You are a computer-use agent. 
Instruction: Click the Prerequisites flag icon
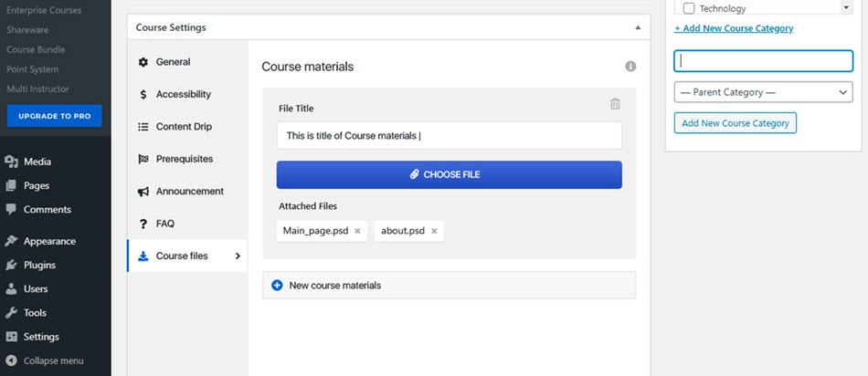click(143, 159)
